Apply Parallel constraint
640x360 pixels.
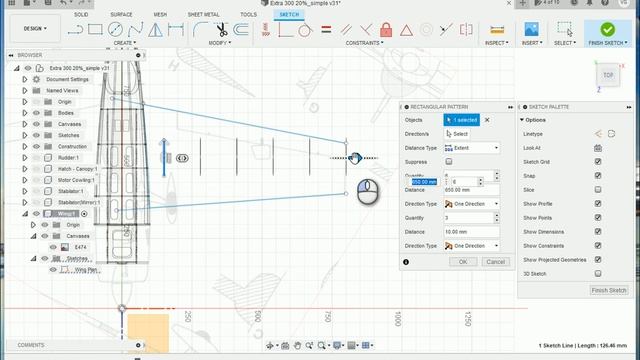pyautogui.click(x=346, y=30)
